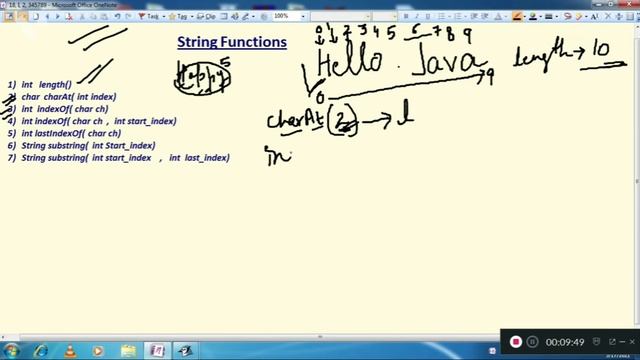Screen dimensions: 640x360
Task: Click the Type/Selection tool A icon
Action: (x=594, y=16)
